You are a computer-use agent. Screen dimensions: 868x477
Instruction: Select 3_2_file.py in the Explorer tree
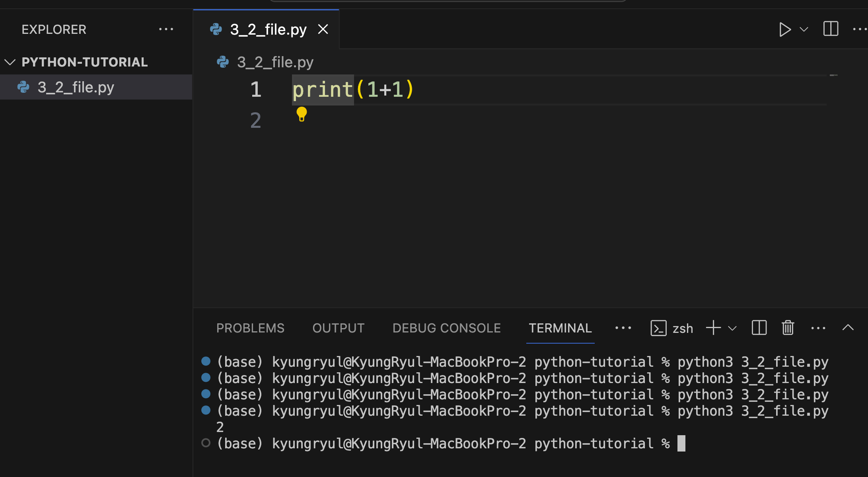[x=76, y=87]
